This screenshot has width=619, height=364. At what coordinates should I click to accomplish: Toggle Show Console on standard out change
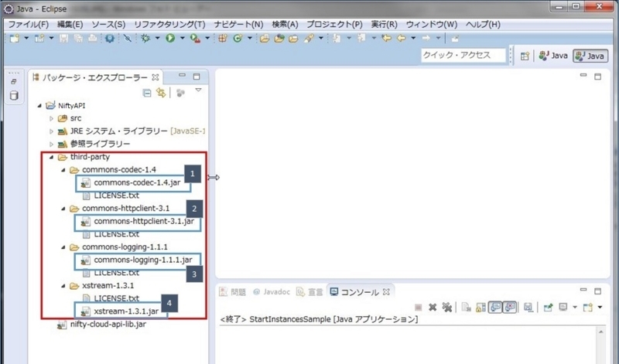click(495, 307)
